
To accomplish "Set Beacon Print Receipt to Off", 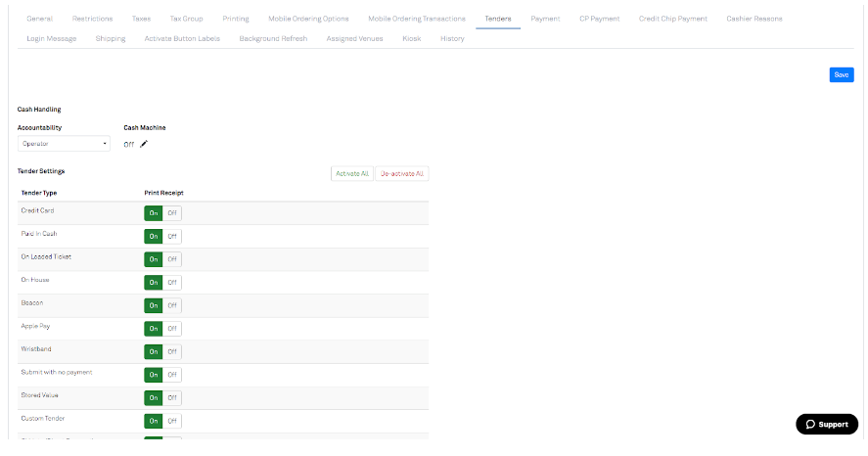I will (172, 305).
